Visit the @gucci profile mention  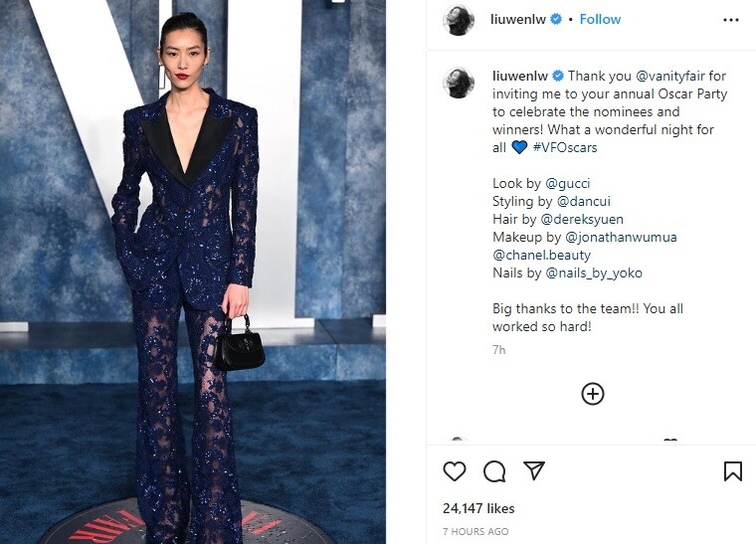tap(567, 184)
